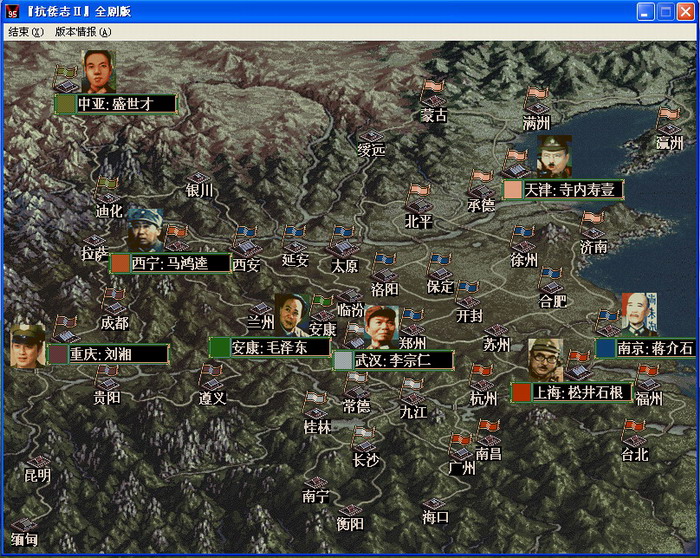Click the 满州 city icon
Screen dimensions: 700x558
point(537,103)
